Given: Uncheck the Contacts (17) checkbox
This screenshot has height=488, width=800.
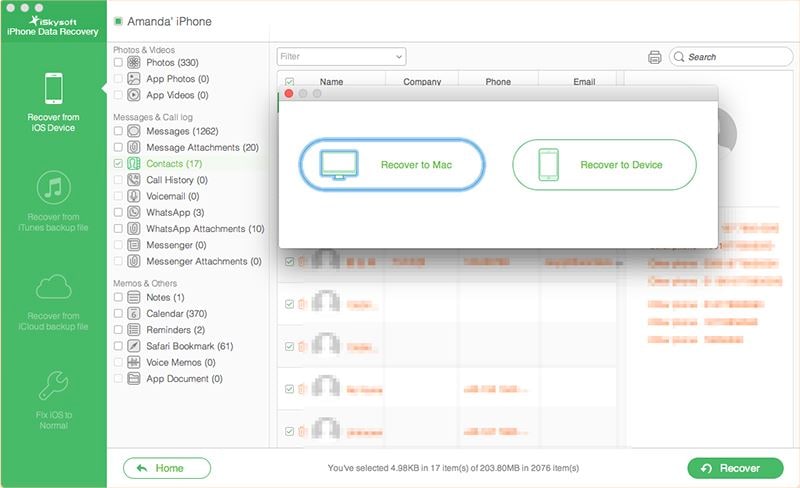Looking at the screenshot, I should point(118,163).
